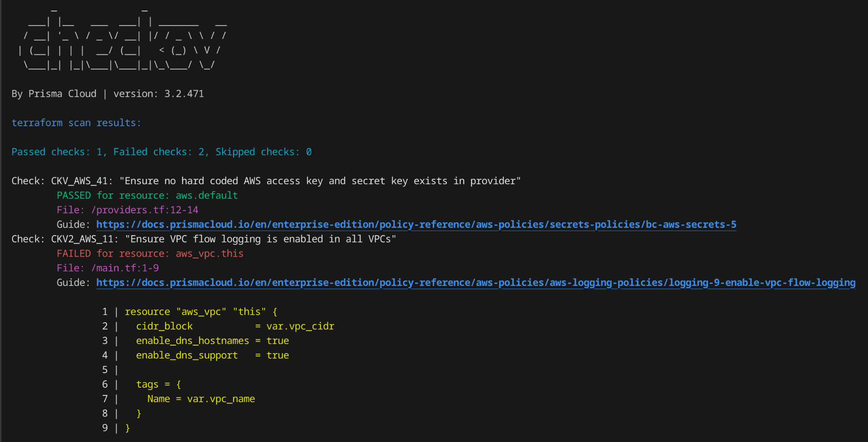This screenshot has height=442, width=868.
Task: Select code line 1 resource aws_vpc declaration
Action: pyautogui.click(x=201, y=311)
